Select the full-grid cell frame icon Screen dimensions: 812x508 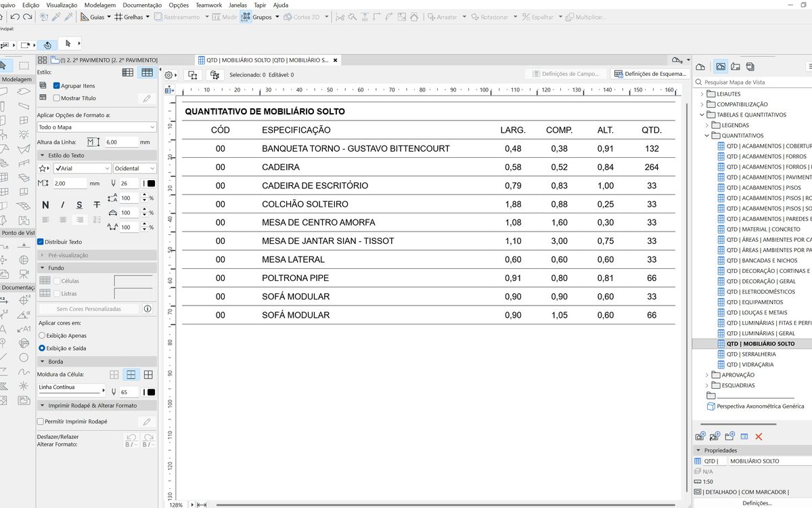click(x=148, y=375)
